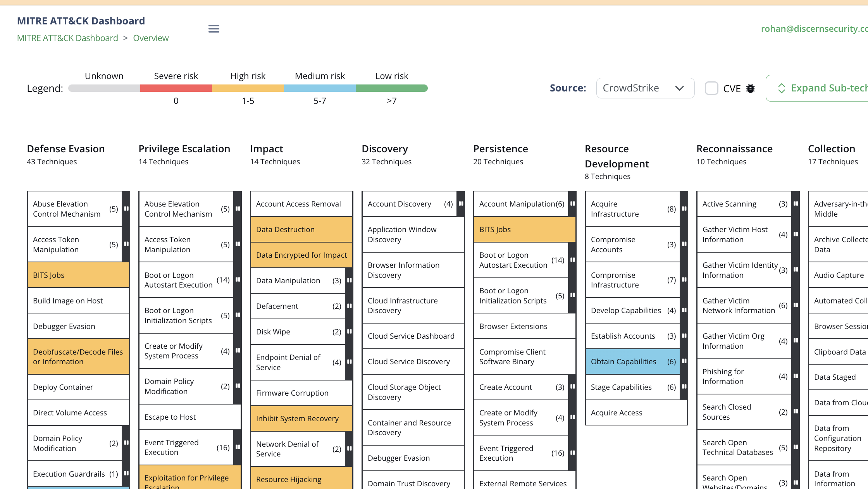Open the hamburger menu icon
This screenshot has height=489, width=868.
214,29
